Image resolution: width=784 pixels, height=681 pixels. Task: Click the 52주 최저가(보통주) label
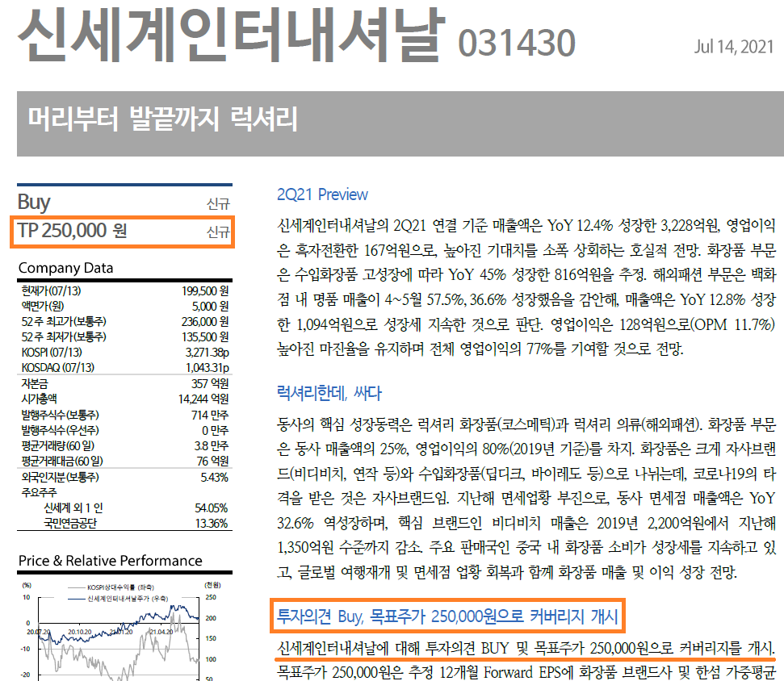tap(64, 336)
